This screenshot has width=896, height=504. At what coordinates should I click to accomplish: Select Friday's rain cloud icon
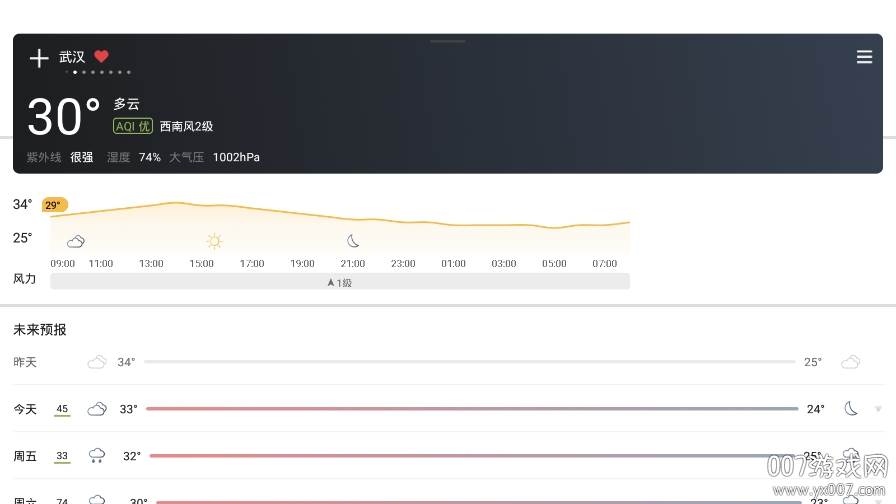97,455
